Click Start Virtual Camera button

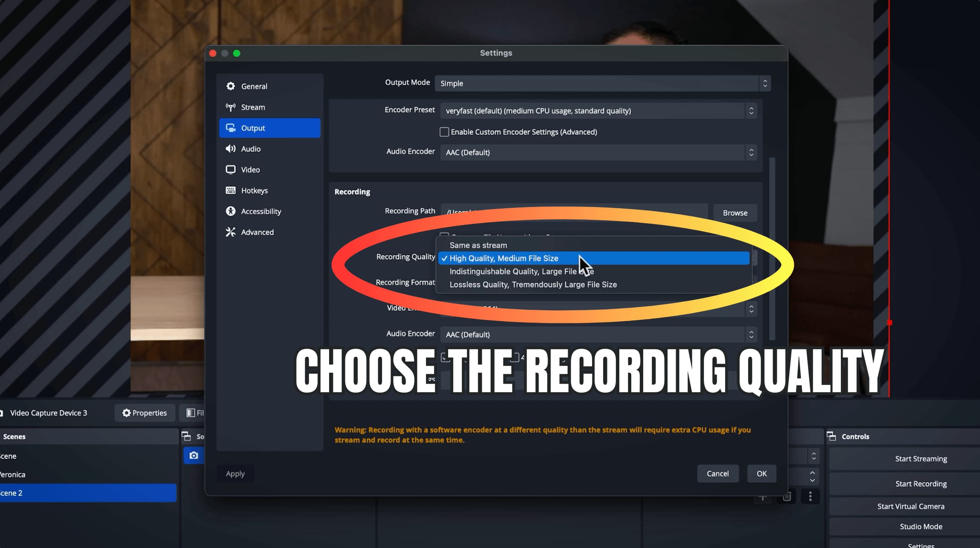coord(904,506)
